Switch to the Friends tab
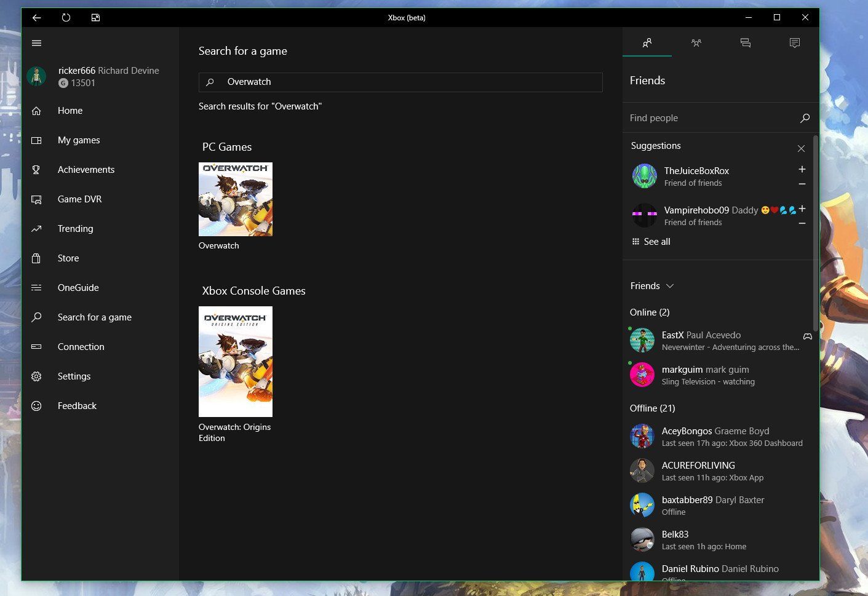 pos(647,43)
